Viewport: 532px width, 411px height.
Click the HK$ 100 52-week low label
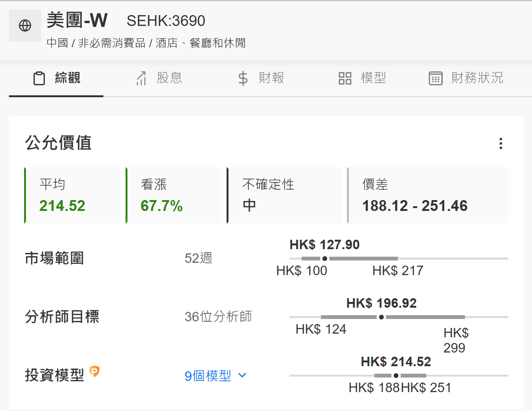click(x=302, y=270)
